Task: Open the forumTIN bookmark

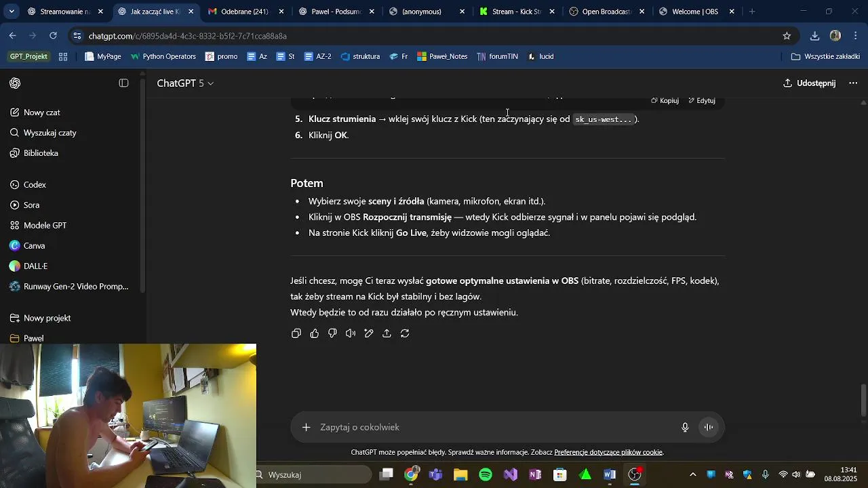Action: (497, 57)
